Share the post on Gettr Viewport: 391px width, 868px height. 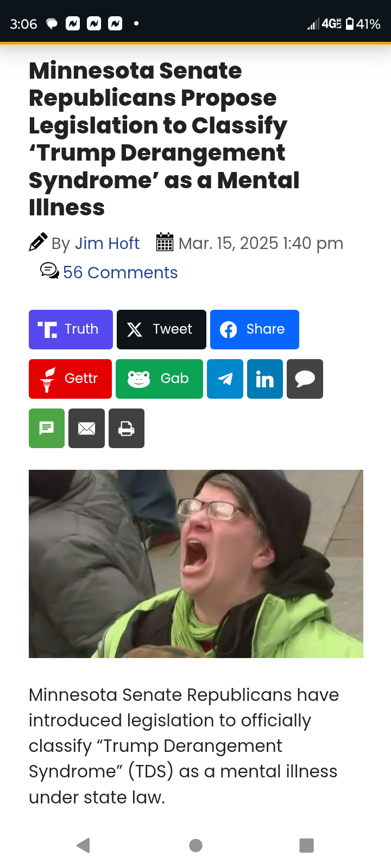click(x=70, y=379)
